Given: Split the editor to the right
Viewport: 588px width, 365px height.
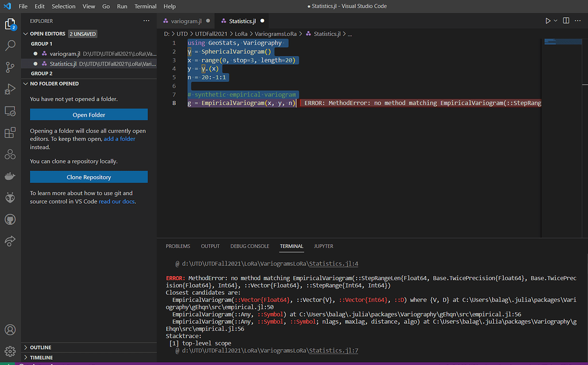Looking at the screenshot, I should 566,21.
